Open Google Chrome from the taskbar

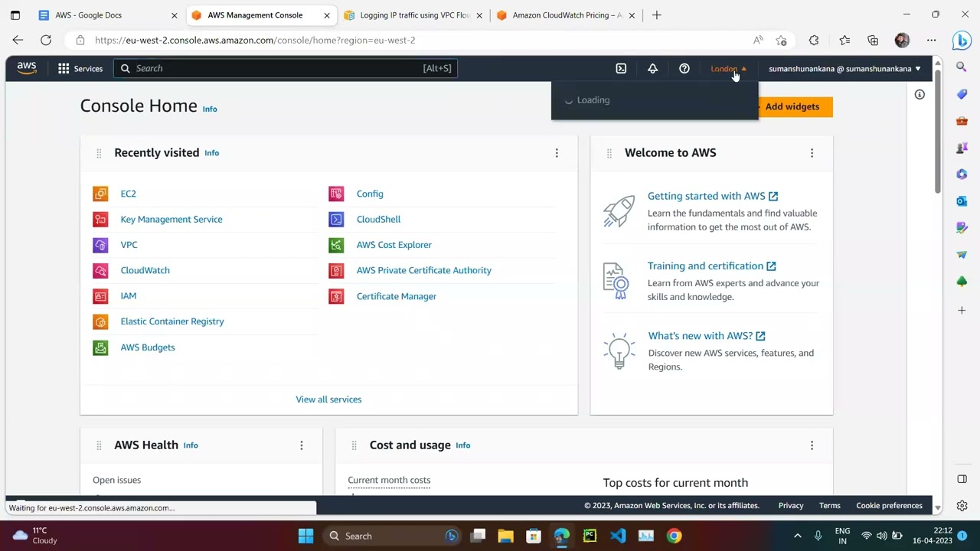674,536
